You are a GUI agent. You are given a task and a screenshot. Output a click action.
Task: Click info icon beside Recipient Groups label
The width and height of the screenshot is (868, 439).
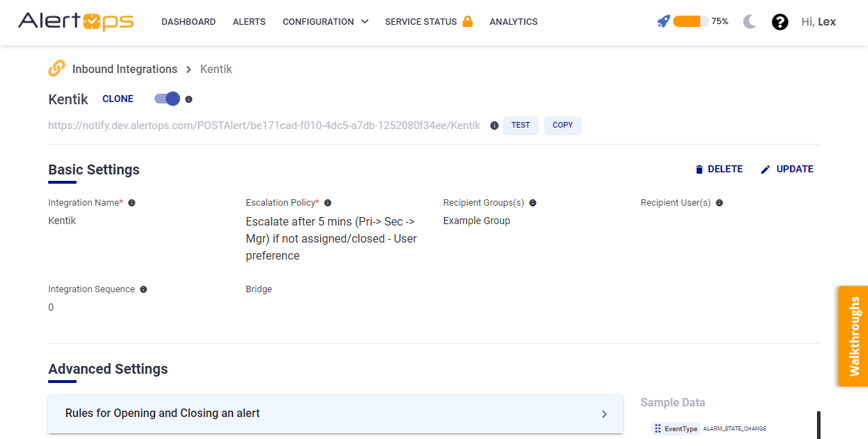pos(533,203)
